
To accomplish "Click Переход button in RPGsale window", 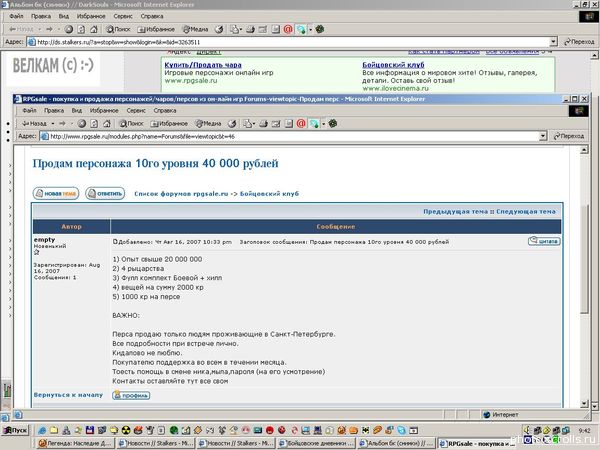I will coord(569,136).
